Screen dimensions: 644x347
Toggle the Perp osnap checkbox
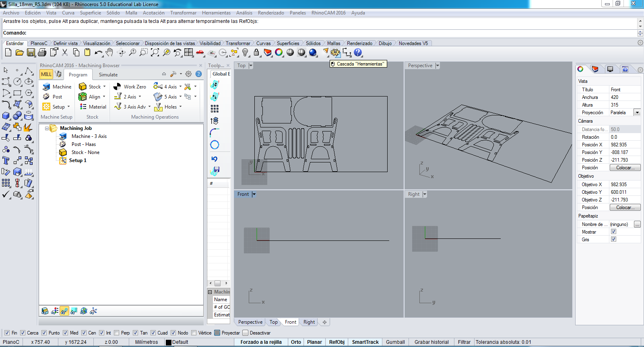pyautogui.click(x=117, y=333)
